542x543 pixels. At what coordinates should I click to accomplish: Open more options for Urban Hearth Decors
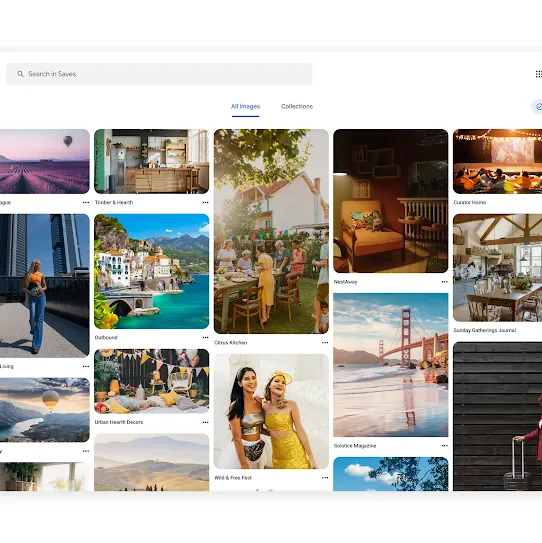tap(205, 422)
